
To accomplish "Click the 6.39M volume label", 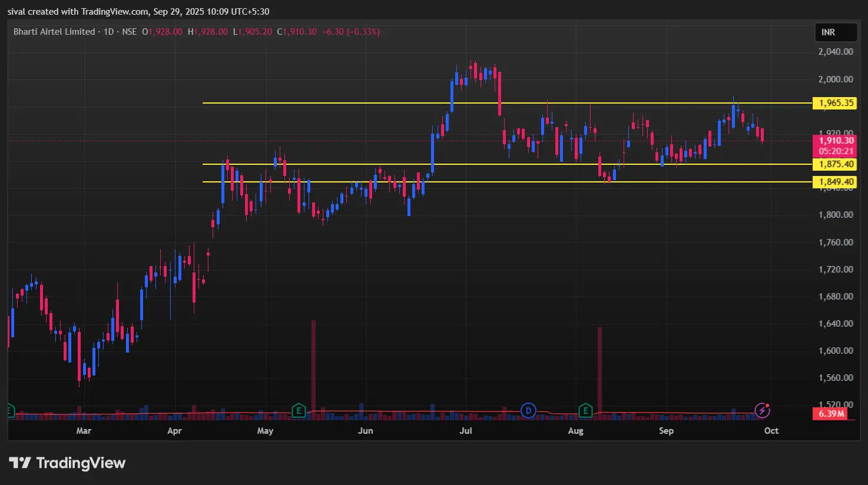I will [x=831, y=414].
